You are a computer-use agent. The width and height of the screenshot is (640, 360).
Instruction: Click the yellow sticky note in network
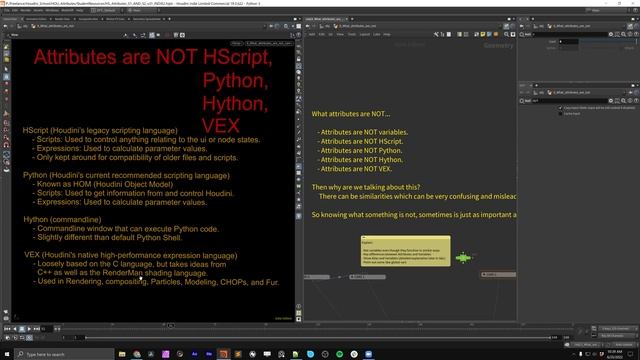[406, 251]
